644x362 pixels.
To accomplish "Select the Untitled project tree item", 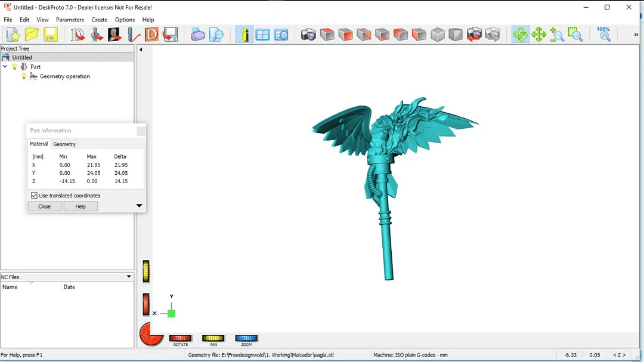I will point(22,57).
